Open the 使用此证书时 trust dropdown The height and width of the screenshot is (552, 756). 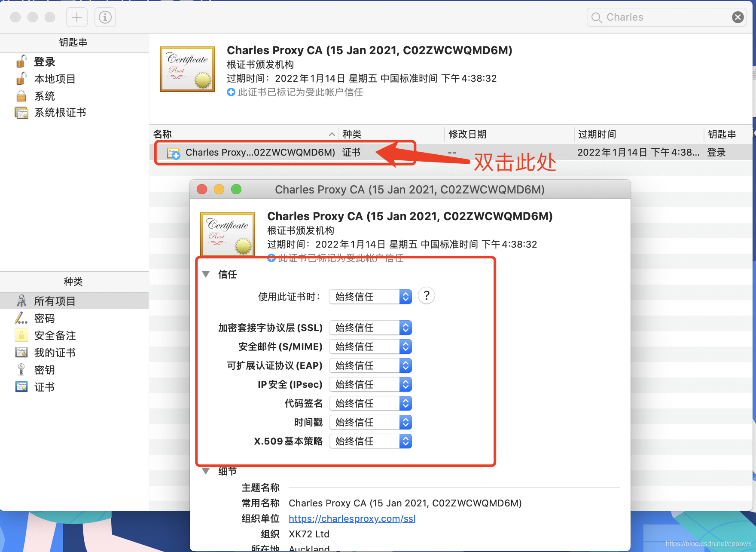pos(370,297)
